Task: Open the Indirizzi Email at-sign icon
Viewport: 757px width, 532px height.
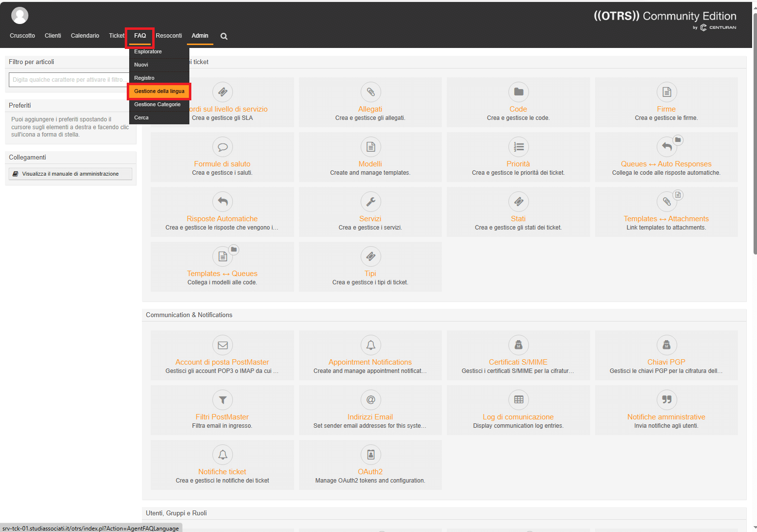Action: pyautogui.click(x=370, y=400)
